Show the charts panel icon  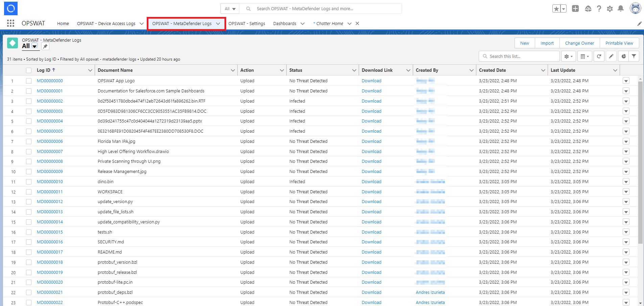point(623,56)
